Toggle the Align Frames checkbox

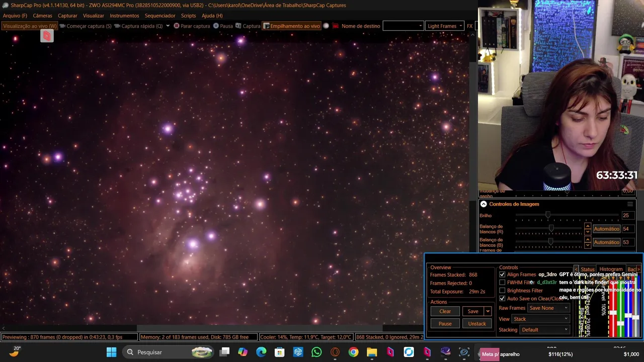pos(502,275)
